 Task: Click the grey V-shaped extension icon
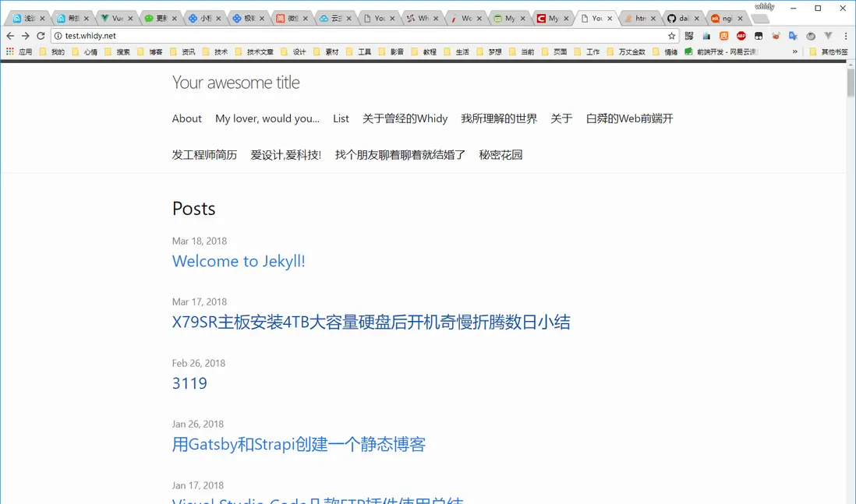pos(828,36)
